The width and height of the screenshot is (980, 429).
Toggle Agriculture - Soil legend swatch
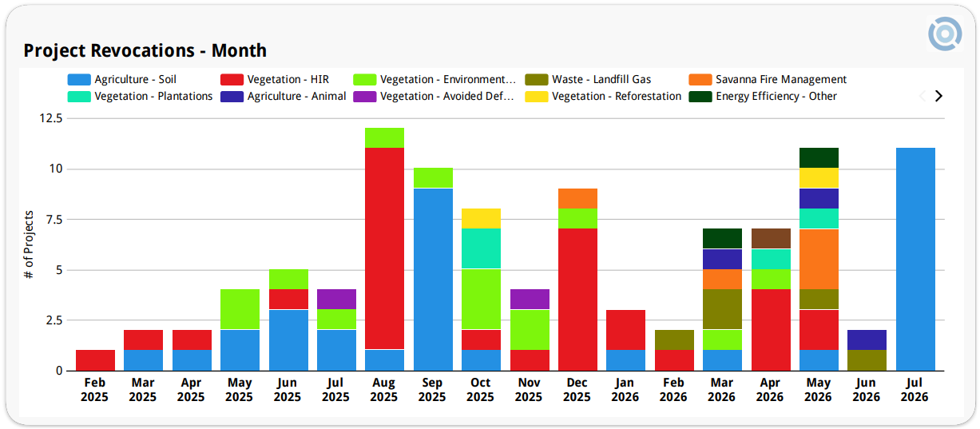click(x=78, y=80)
